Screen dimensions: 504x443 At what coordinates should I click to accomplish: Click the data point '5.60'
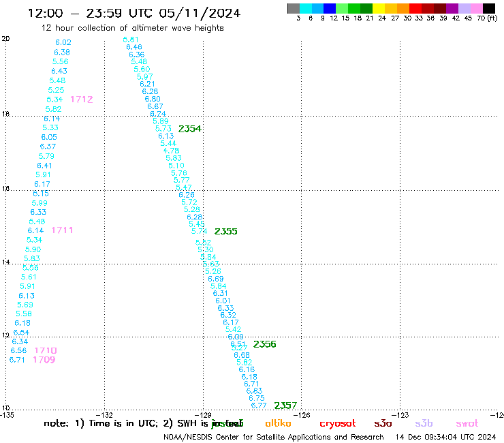[x=142, y=69]
